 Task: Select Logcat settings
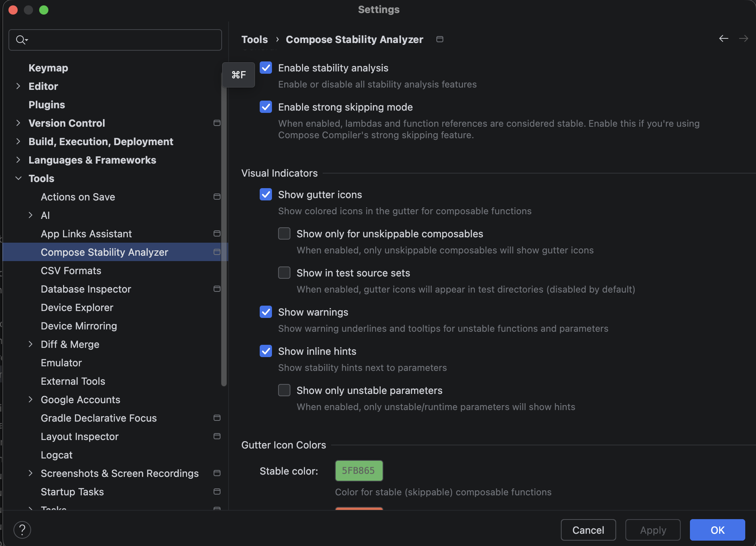tap(57, 455)
